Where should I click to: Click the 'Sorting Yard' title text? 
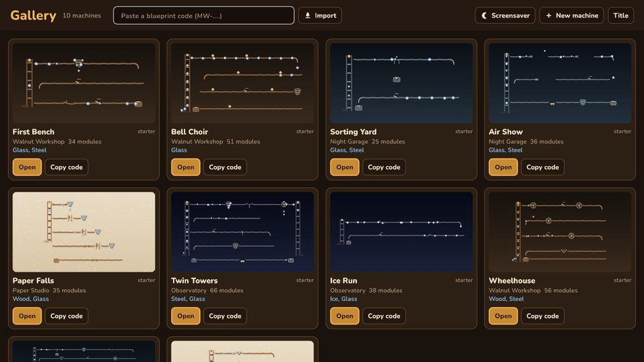click(354, 132)
